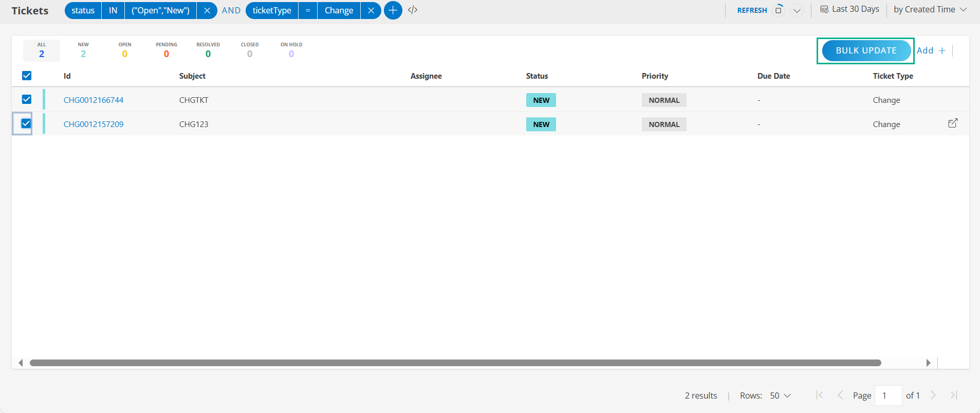Go to the next page arrow
This screenshot has width=980, height=413.
(x=933, y=395)
